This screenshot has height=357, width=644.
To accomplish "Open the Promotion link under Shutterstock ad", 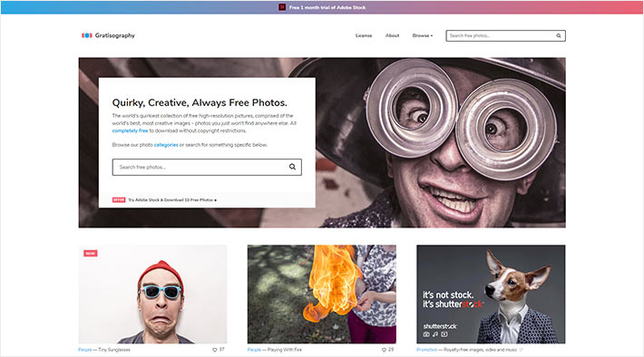I will pyautogui.click(x=426, y=350).
